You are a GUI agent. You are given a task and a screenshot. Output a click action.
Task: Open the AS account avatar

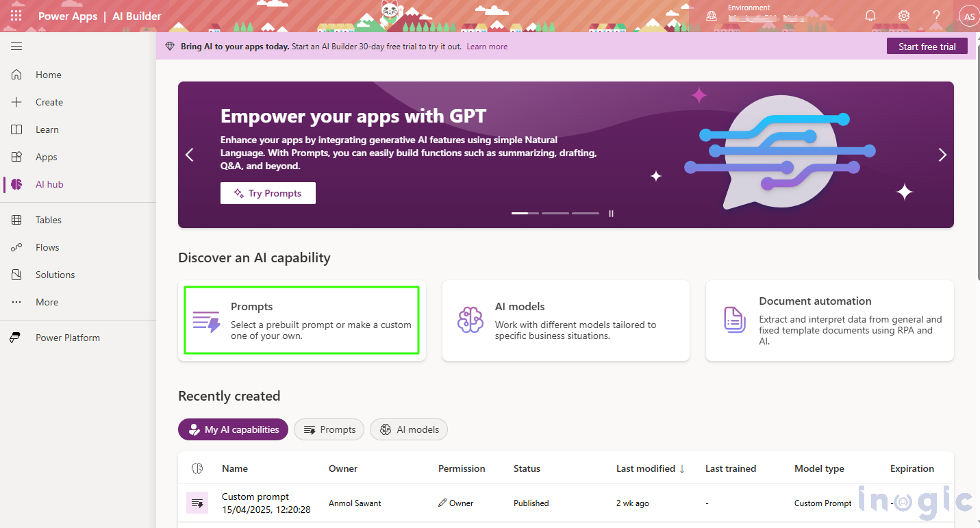tap(969, 16)
